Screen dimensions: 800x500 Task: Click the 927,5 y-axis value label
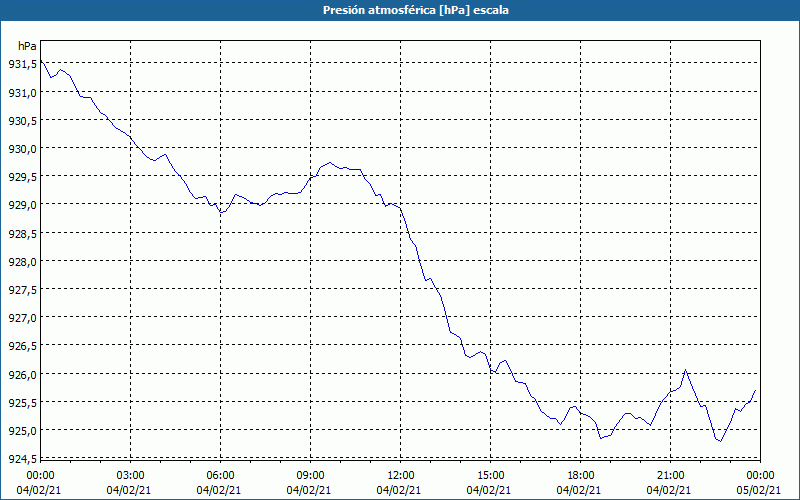coord(22,289)
